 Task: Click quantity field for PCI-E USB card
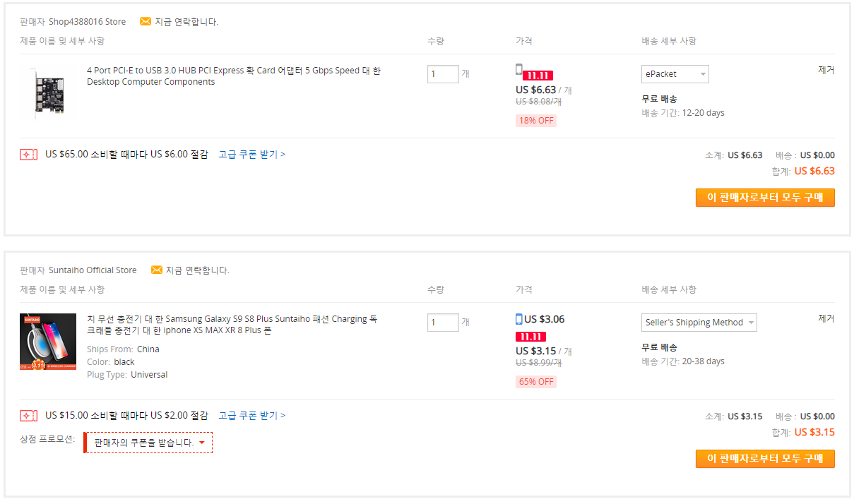443,74
